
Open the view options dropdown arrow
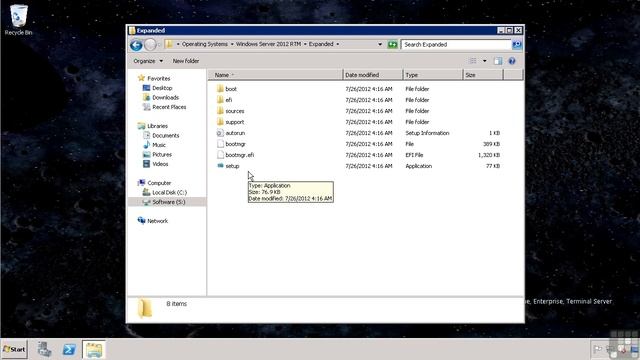(x=484, y=61)
